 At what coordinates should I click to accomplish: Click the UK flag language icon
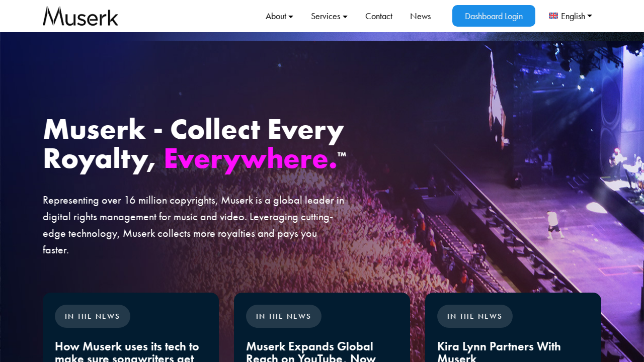pos(553,16)
